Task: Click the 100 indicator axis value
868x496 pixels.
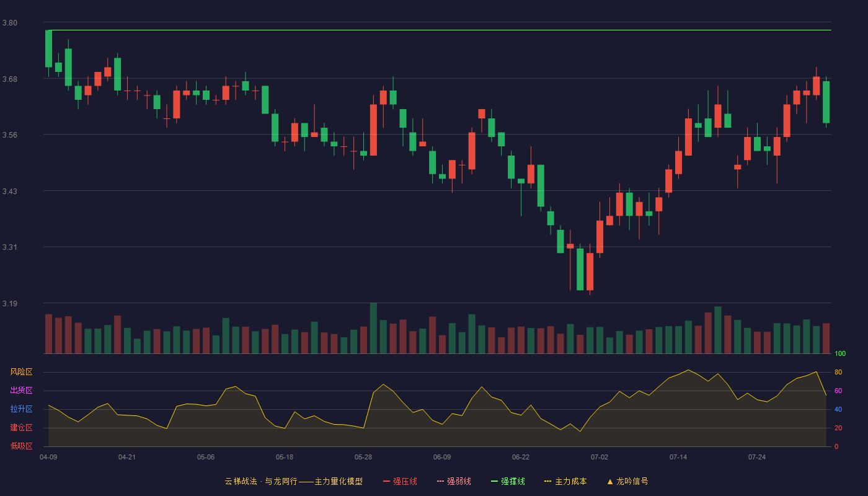Action: point(840,354)
